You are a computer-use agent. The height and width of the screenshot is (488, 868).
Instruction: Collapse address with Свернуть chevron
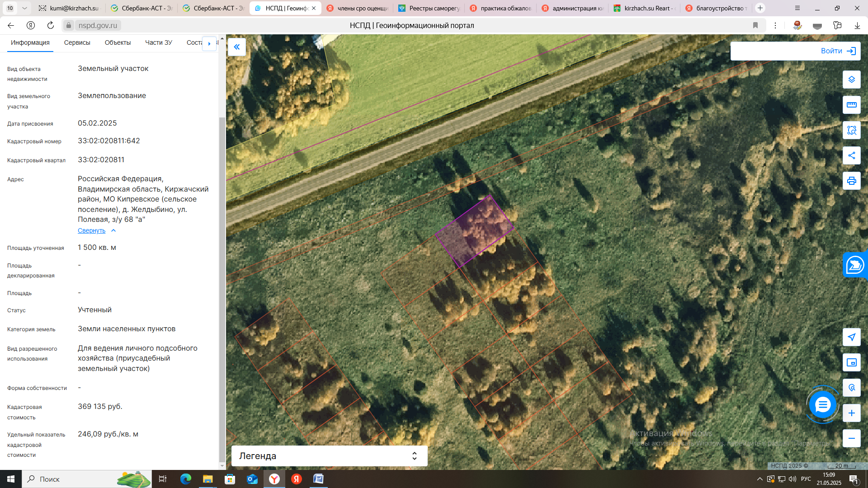(113, 230)
